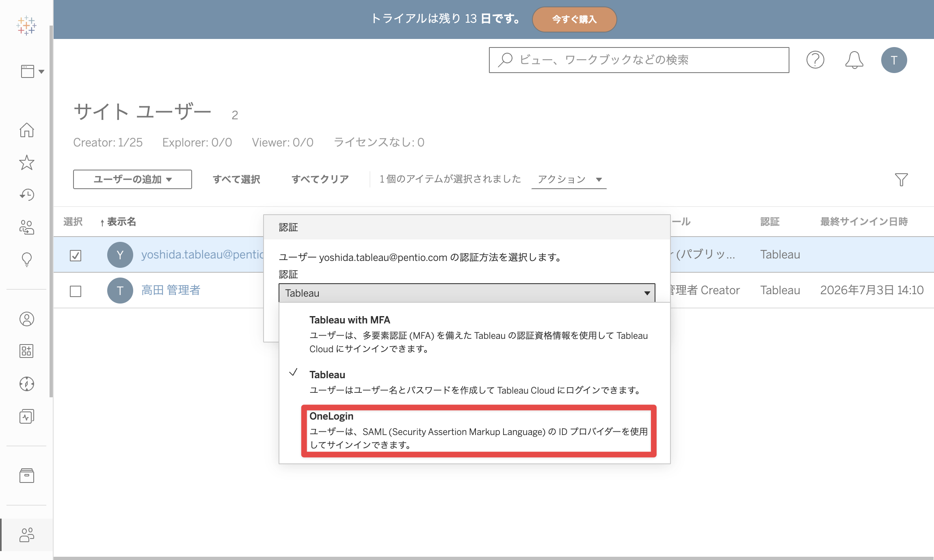Select the checked Tableau authentication option
Screen dimensions: 934x560
coord(474,382)
